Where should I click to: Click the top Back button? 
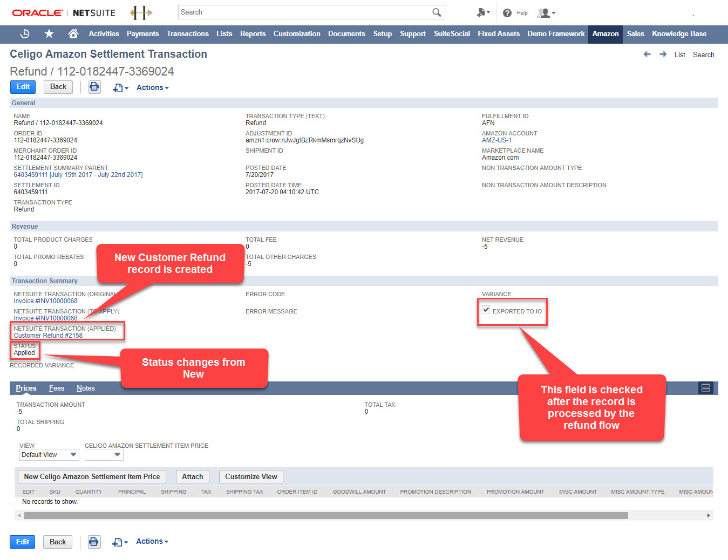[58, 87]
